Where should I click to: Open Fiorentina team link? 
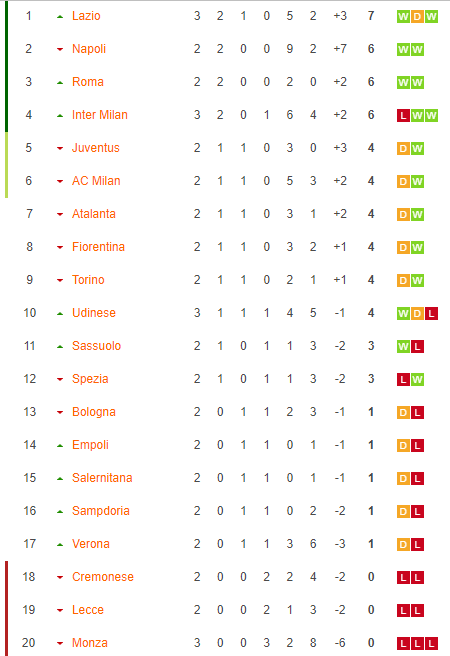coord(98,247)
